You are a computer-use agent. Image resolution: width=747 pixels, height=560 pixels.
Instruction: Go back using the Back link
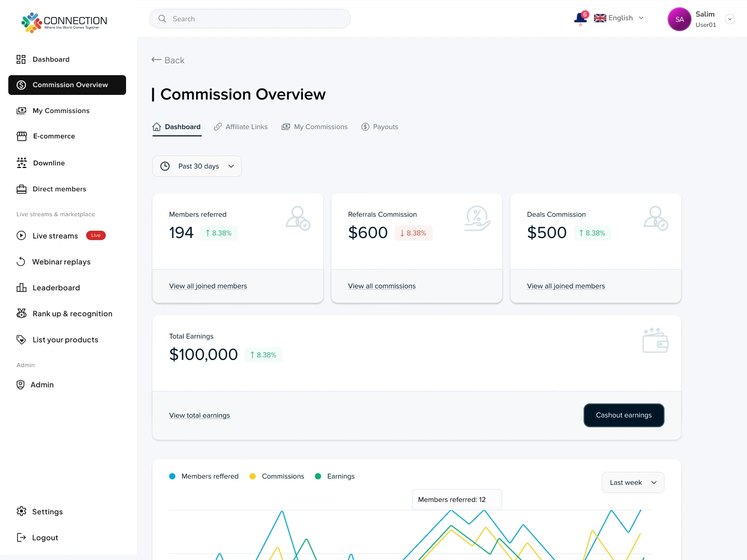[168, 60]
